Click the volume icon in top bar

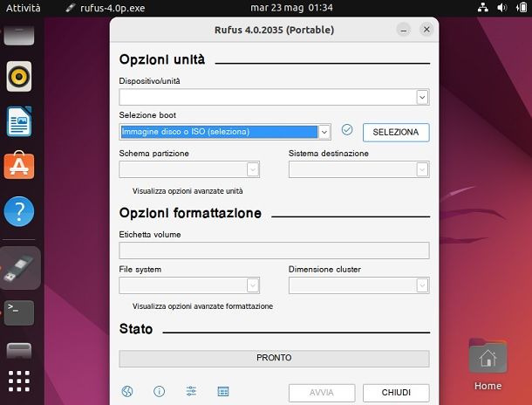tap(502, 8)
